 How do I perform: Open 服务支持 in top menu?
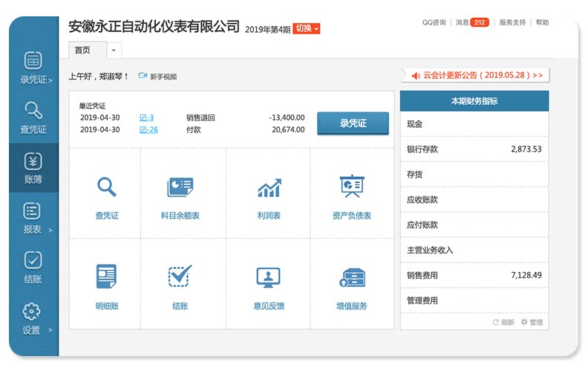[512, 22]
